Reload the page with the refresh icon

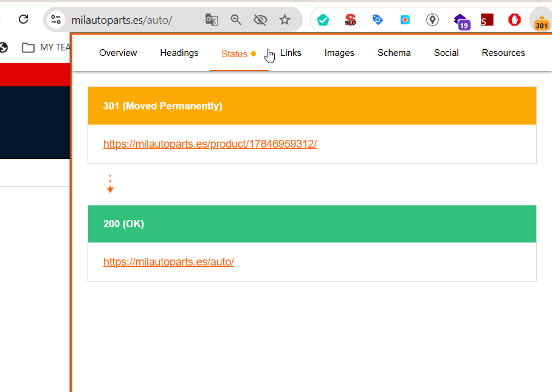[24, 19]
